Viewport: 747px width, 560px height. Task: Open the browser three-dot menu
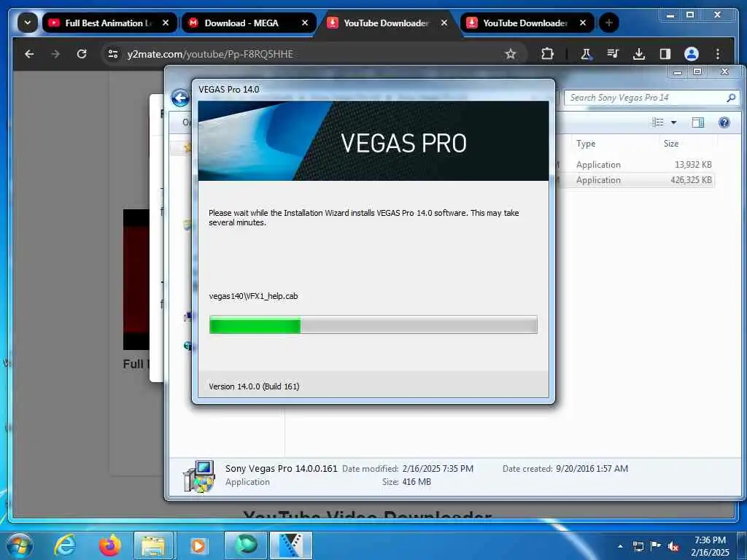[718, 54]
